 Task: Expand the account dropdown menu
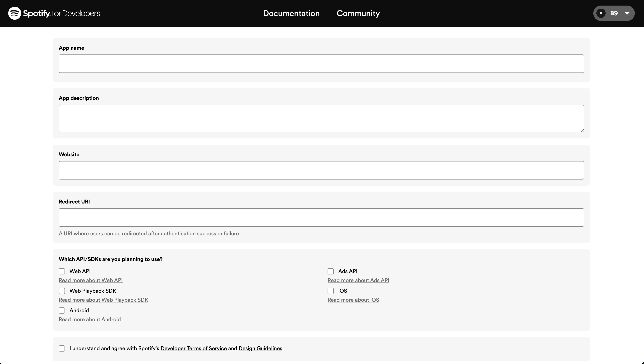tap(627, 13)
